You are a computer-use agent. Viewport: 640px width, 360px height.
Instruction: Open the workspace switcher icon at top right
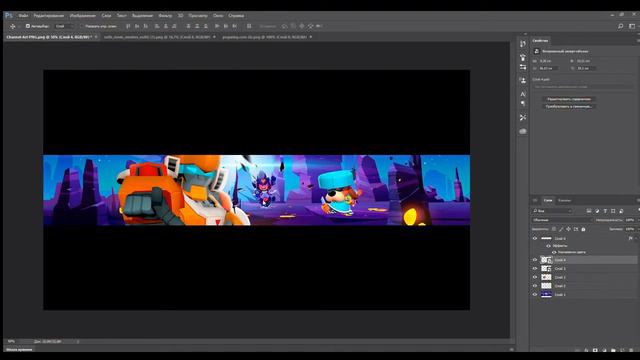pos(632,26)
